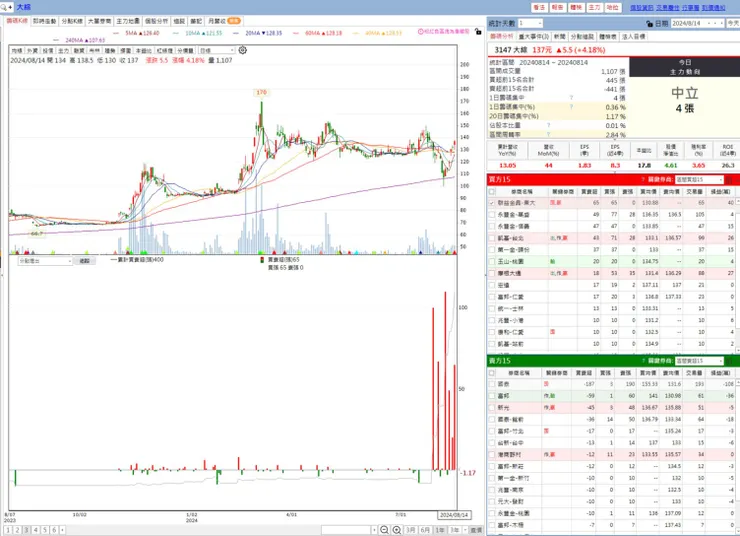
Task: Switch to the 分點K線 tab
Action: point(72,21)
